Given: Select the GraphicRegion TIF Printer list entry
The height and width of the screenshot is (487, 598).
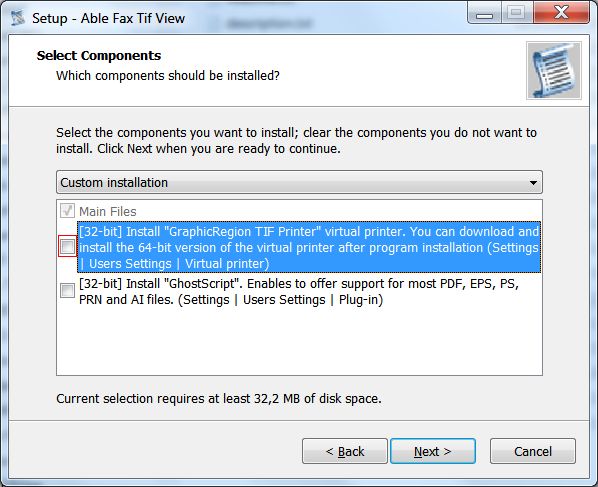Looking at the screenshot, I should pos(309,247).
